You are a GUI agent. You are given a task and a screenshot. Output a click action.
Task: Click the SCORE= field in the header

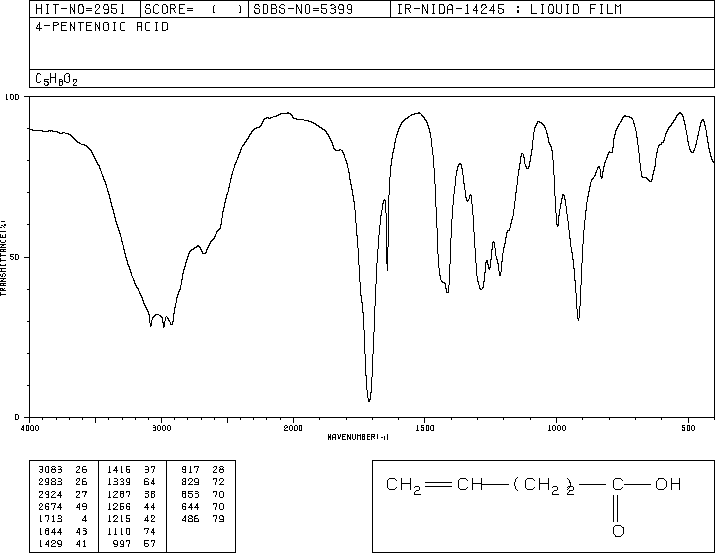pos(194,9)
